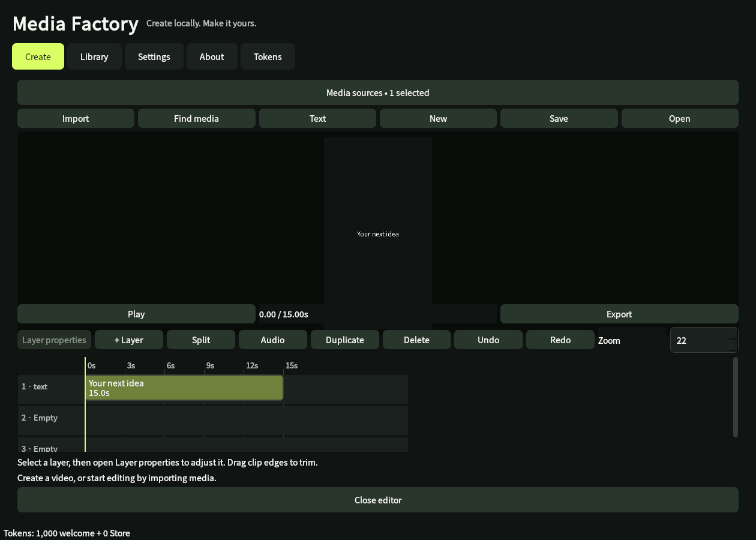Click the 12s mark on timeline ruler
Viewport: 756px width, 540px height.
(x=252, y=365)
